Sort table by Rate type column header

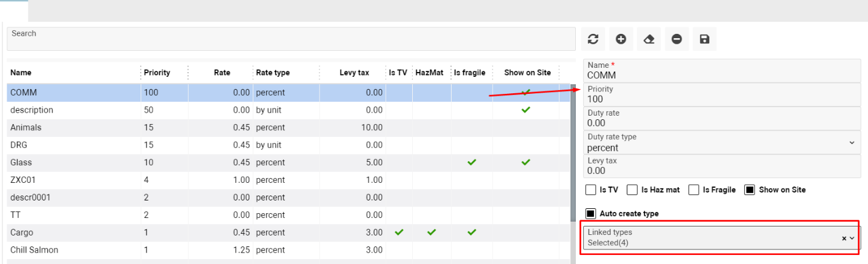[273, 73]
